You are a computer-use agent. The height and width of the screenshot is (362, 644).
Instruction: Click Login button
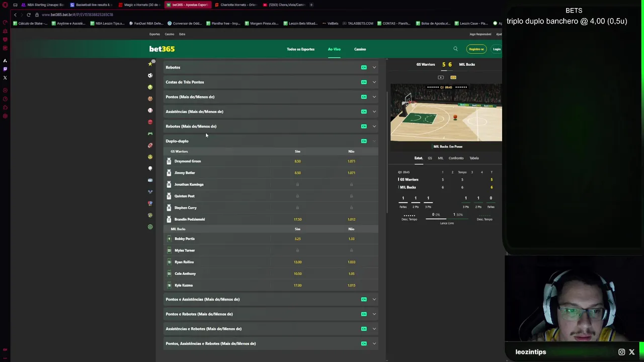[497, 49]
